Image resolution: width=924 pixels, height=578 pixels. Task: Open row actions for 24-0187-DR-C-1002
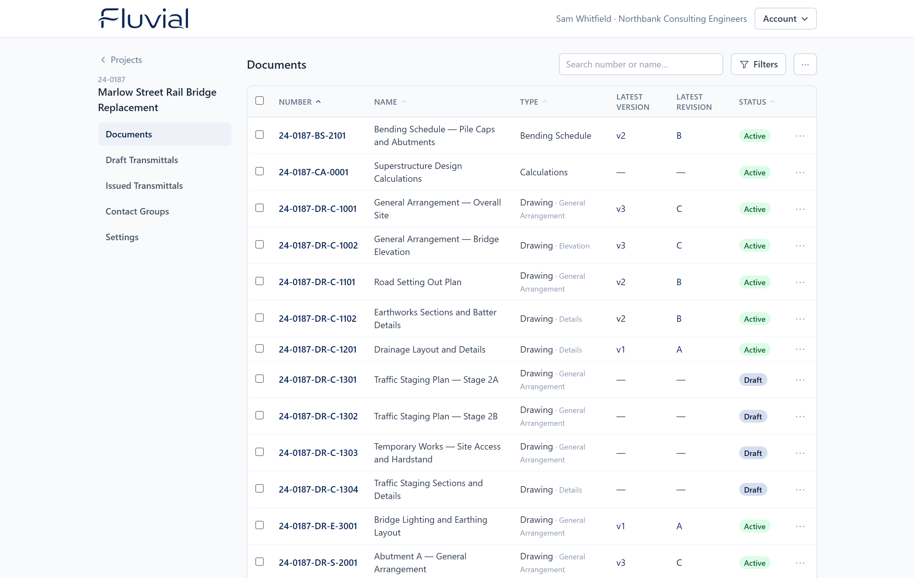point(800,246)
